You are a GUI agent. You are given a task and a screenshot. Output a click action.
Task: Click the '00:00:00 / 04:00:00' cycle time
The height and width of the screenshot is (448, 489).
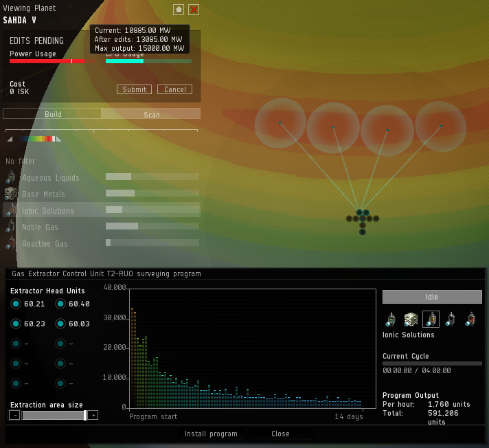pos(416,370)
